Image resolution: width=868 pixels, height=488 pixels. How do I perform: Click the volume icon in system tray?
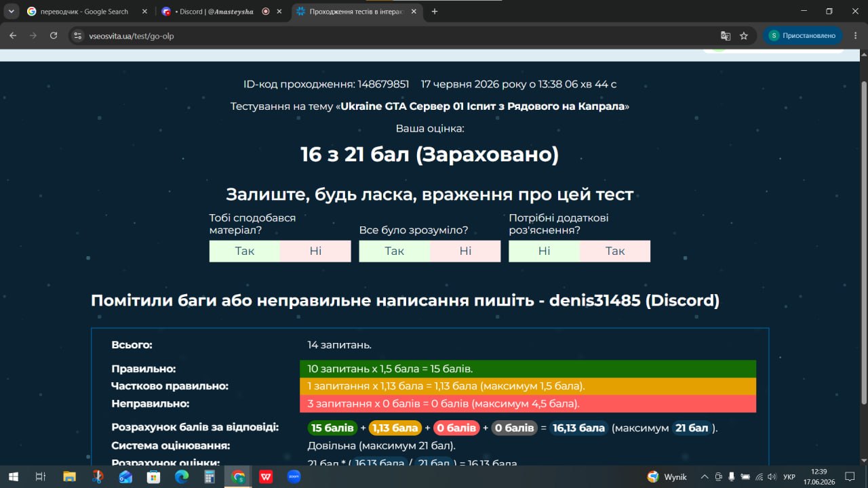tap(772, 476)
